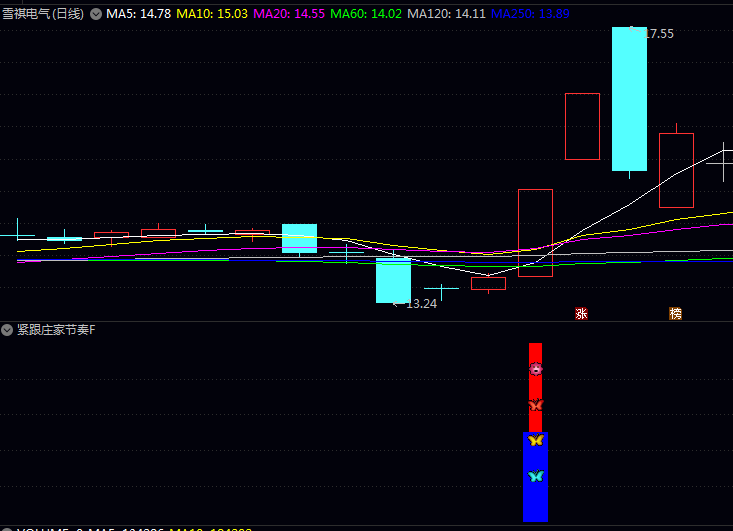Select the MA5: 14.78 label
Image resolution: width=733 pixels, height=531 pixels.
[138, 14]
